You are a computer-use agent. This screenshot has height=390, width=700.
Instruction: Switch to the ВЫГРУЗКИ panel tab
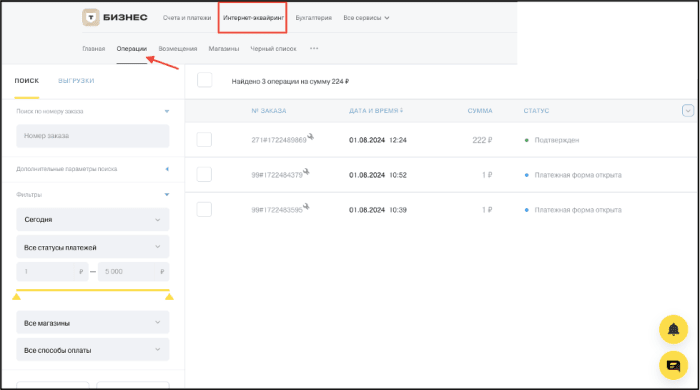coord(76,81)
